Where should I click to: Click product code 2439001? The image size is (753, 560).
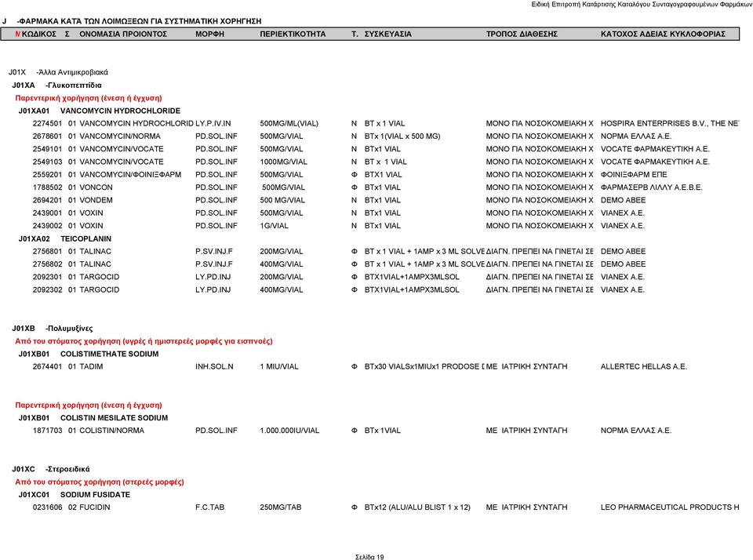[47, 213]
